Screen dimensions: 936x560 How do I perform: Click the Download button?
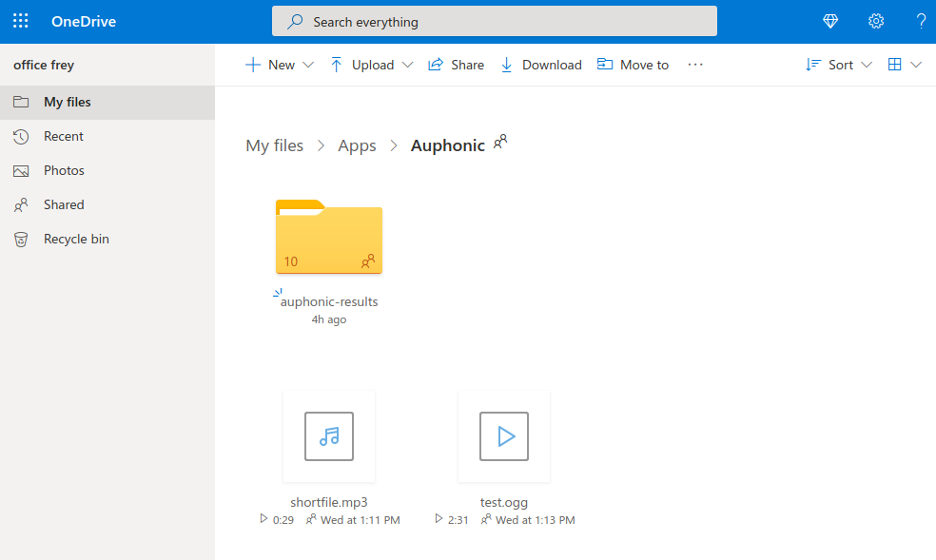[541, 65]
